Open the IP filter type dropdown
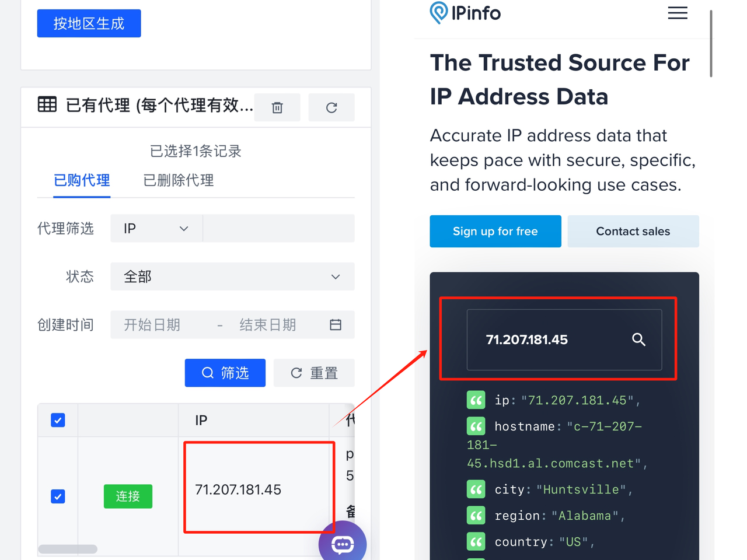Screen dimensions: 747x560 156,228
